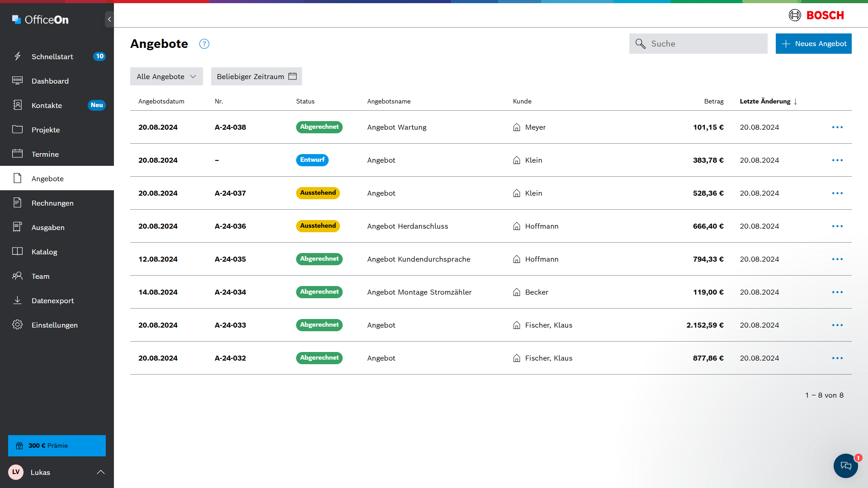Image resolution: width=868 pixels, height=488 pixels.
Task: Select the Dashboard icon in the sidebar
Action: coord(18,81)
